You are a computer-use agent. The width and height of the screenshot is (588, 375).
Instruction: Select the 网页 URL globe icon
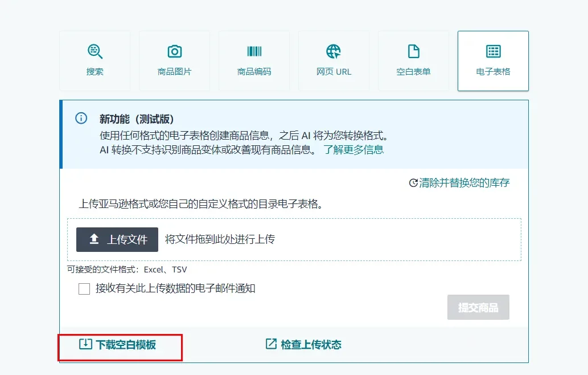coord(334,51)
